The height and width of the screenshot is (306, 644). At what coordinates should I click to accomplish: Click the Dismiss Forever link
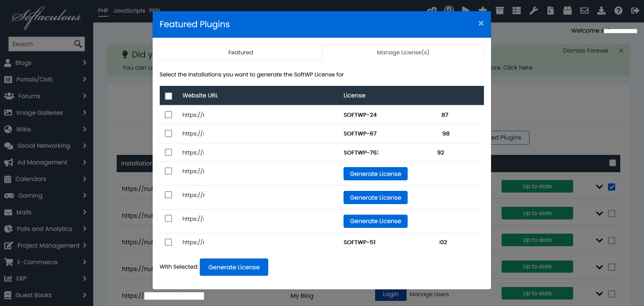coord(586,51)
